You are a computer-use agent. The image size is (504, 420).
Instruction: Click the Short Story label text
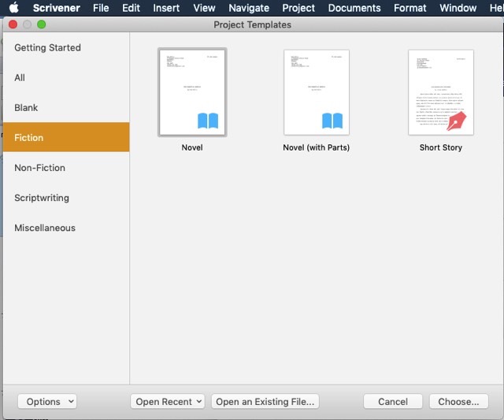tap(441, 147)
